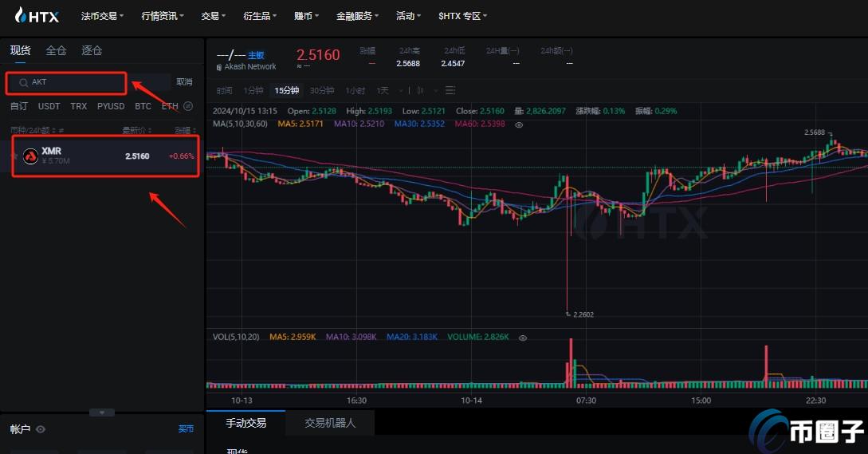868x454 pixels.
Task: Click the 24h高 value 2.5688
Action: coord(408,64)
